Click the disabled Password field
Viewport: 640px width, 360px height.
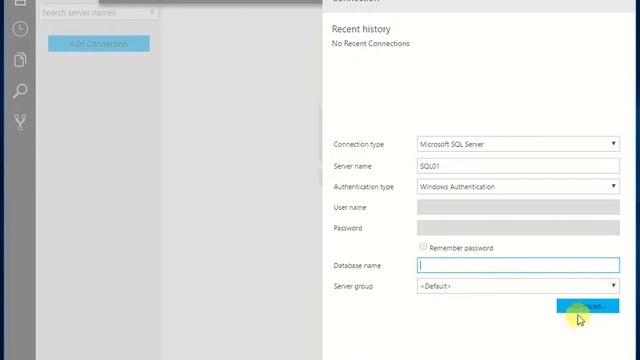[x=518, y=228]
